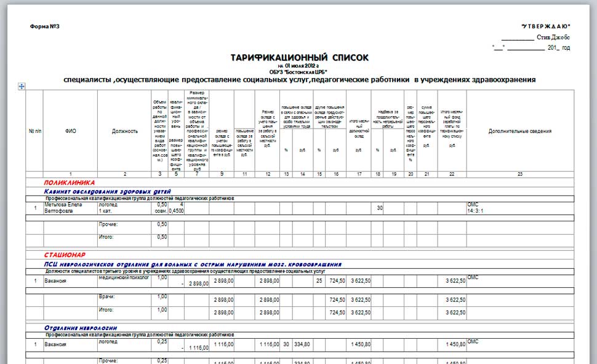Click the table move handle icon
597x364 pixels.
coord(22,86)
